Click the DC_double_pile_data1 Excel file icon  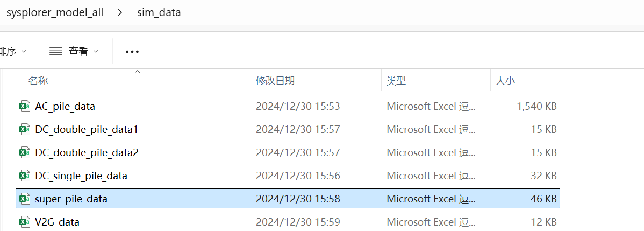click(x=25, y=129)
